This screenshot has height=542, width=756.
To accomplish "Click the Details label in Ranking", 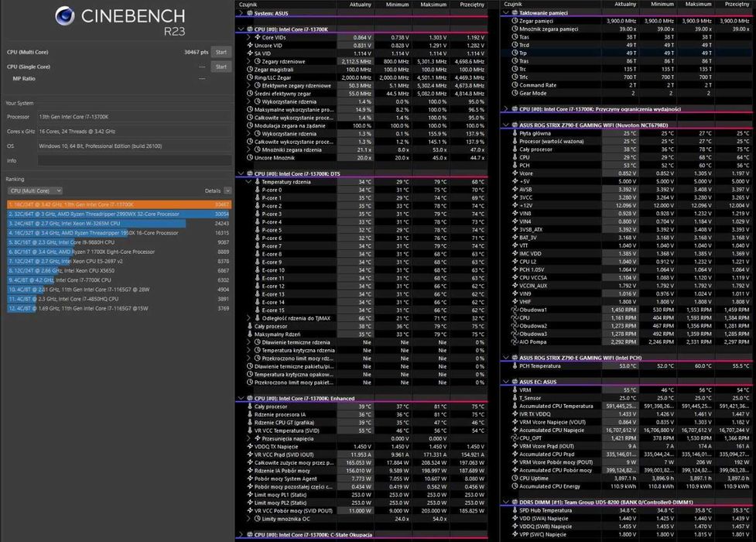I will pos(213,190).
